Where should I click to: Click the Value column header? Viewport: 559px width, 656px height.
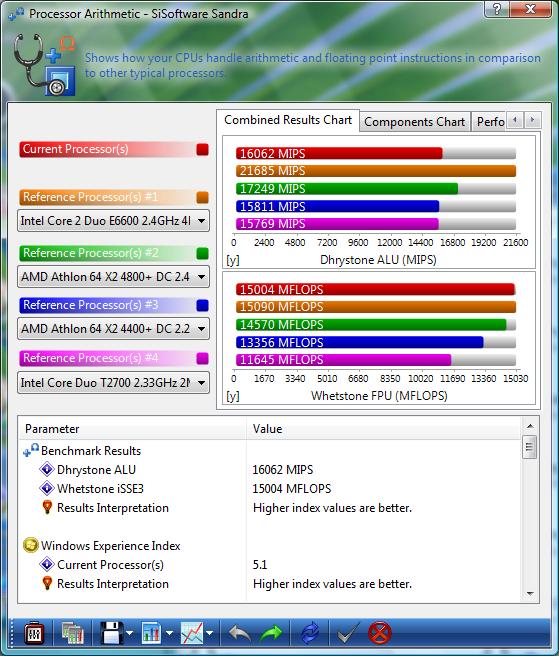click(384, 429)
